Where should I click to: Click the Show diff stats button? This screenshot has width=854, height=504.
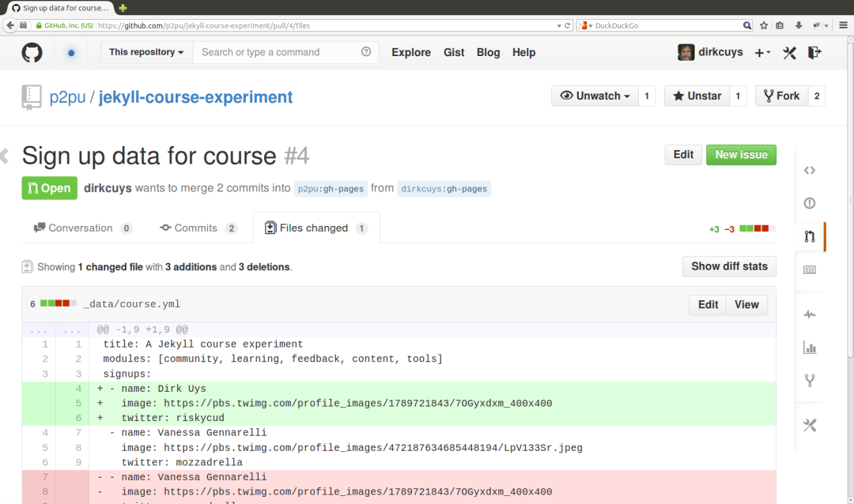pos(729,266)
